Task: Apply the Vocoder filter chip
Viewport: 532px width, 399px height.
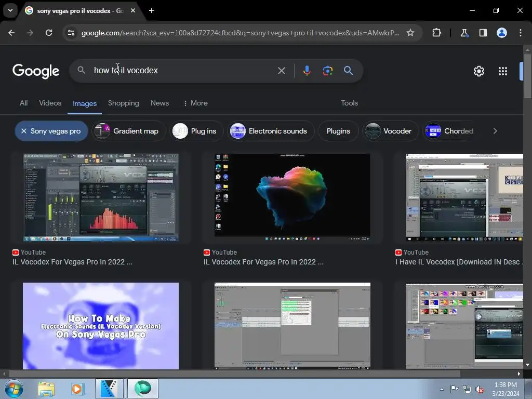Action: [390, 131]
